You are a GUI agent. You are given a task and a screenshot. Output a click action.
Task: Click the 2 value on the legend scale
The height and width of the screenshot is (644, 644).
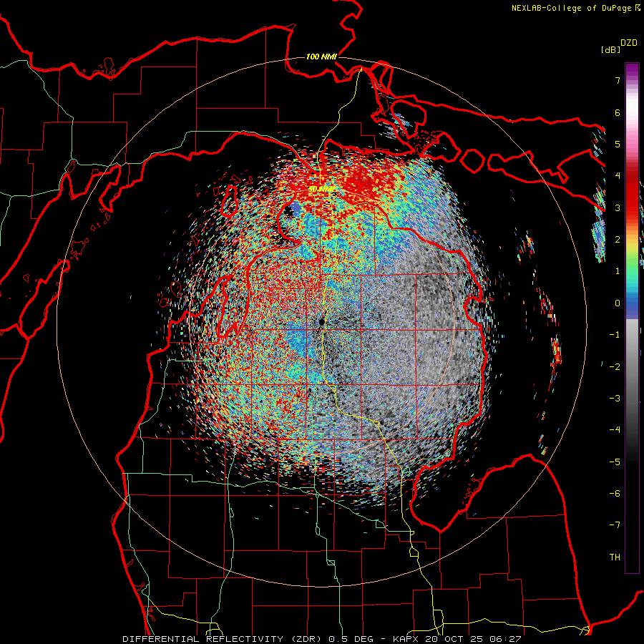click(618, 240)
